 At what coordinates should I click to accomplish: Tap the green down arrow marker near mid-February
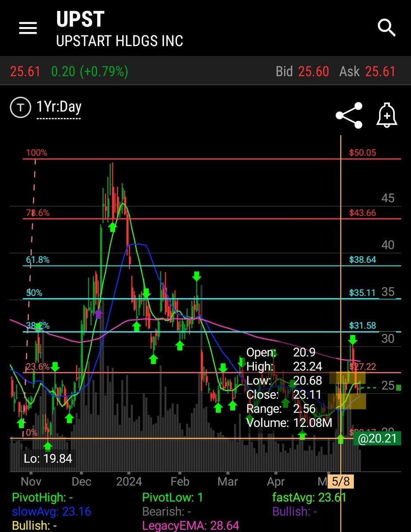(197, 276)
